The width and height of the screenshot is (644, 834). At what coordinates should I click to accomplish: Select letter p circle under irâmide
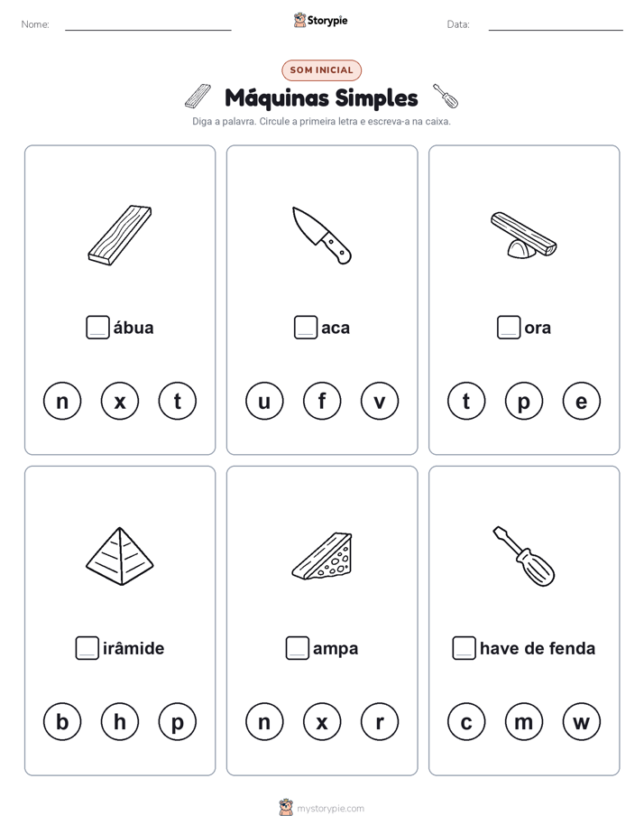pyautogui.click(x=178, y=722)
